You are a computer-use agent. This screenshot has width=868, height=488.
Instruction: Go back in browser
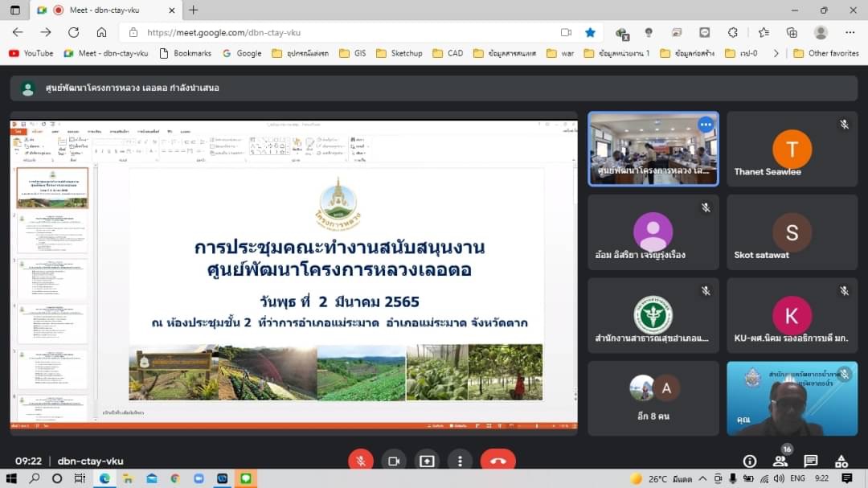(x=18, y=33)
